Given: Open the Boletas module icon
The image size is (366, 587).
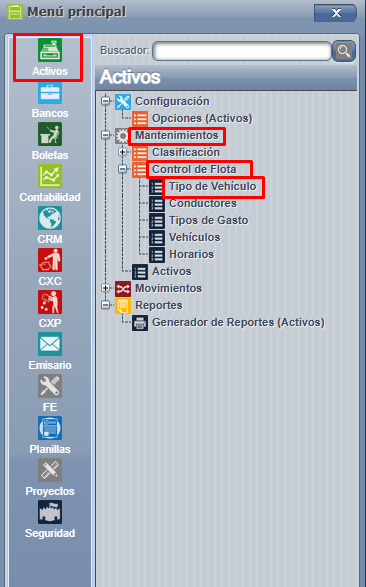Looking at the screenshot, I should point(50,134).
